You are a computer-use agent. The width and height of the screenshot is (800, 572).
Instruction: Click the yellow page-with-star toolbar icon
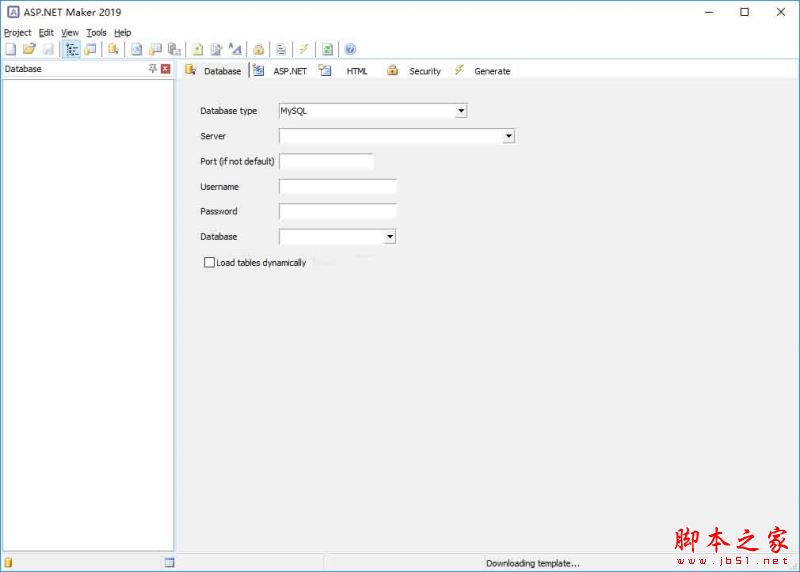(197, 49)
